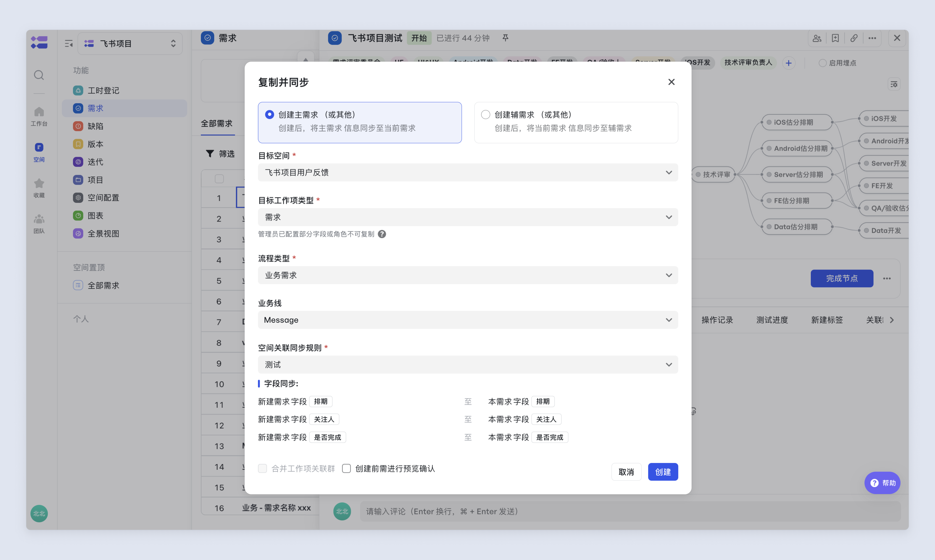
Task: Open 操作记录 tab
Action: (717, 320)
